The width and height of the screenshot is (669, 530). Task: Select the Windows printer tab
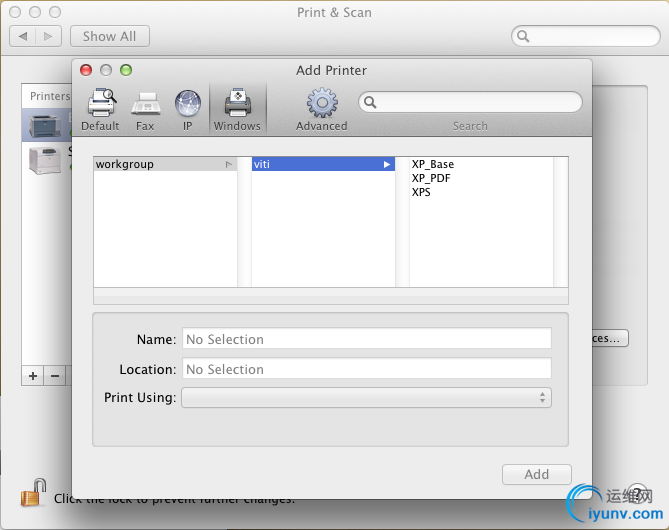coord(237,110)
